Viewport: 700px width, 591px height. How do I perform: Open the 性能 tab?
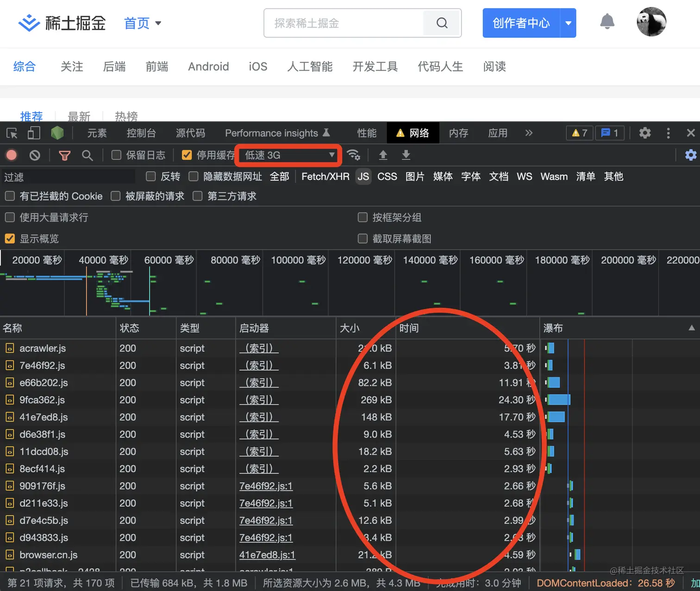pos(367,133)
